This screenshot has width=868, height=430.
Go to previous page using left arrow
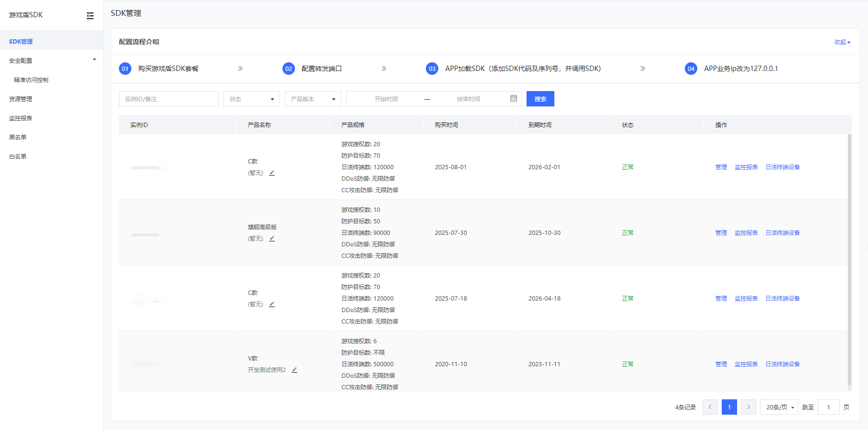(x=710, y=407)
